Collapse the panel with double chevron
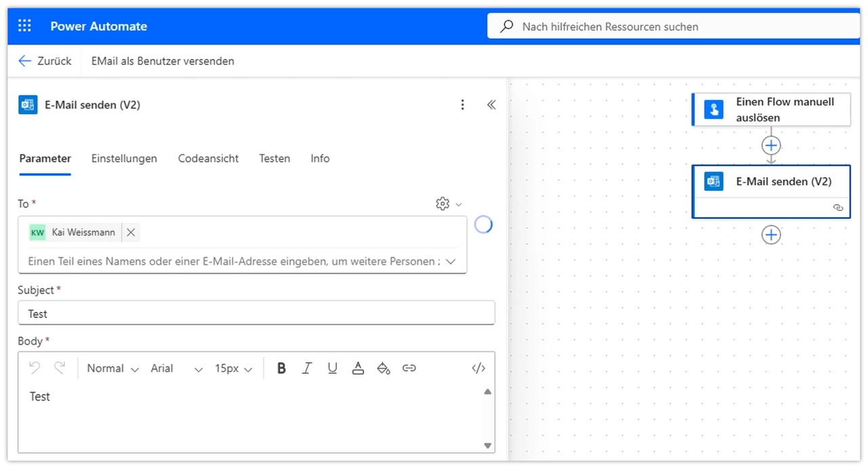Image resolution: width=868 pixels, height=472 pixels. coord(492,104)
